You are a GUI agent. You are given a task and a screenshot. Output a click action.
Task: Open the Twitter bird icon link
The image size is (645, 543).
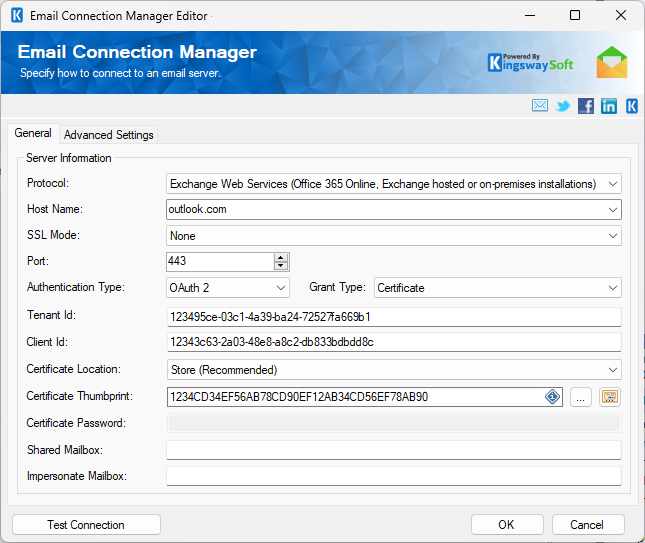click(x=564, y=106)
